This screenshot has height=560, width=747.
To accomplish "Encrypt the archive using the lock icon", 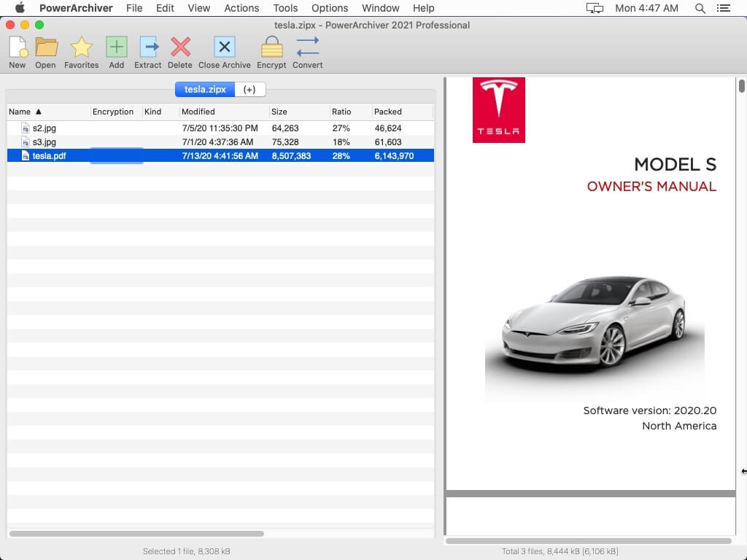I will pos(271,47).
